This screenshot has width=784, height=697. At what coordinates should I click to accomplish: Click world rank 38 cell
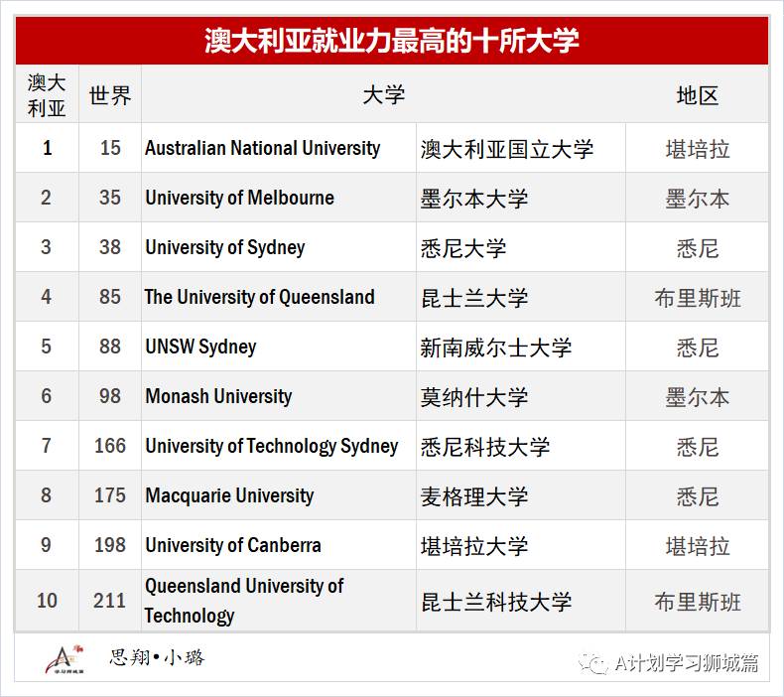[x=110, y=247]
